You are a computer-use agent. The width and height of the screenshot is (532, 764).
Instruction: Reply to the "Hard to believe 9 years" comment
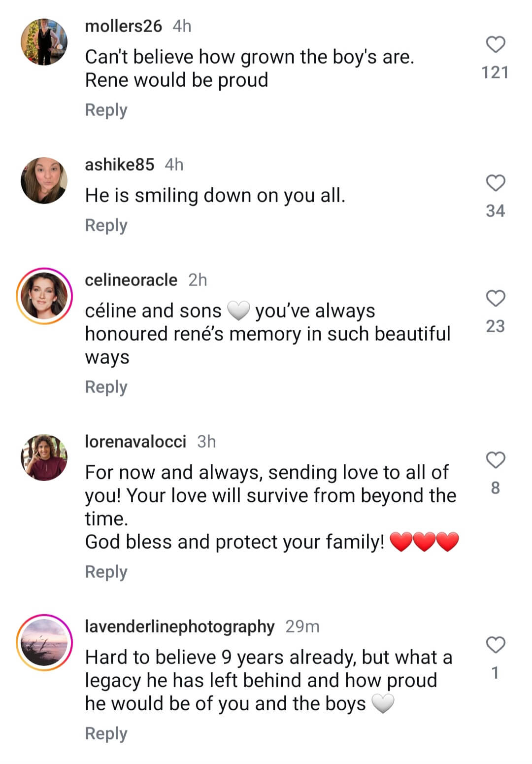click(106, 733)
